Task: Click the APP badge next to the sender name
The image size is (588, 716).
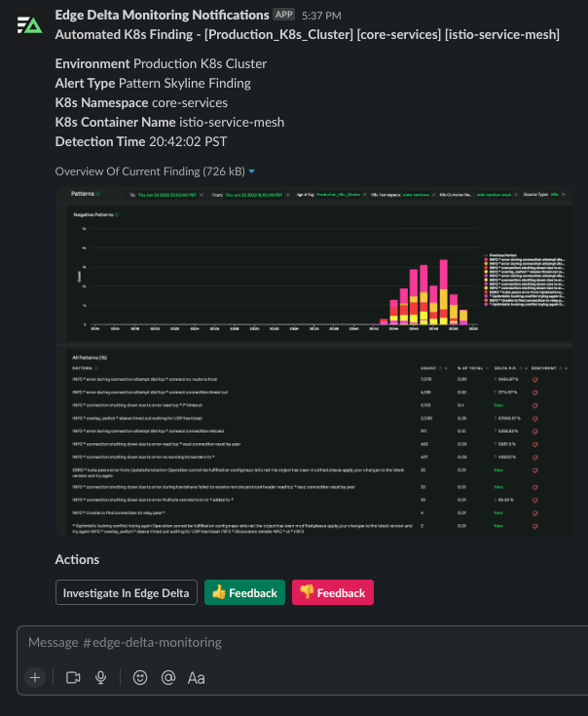Action: coord(283,15)
